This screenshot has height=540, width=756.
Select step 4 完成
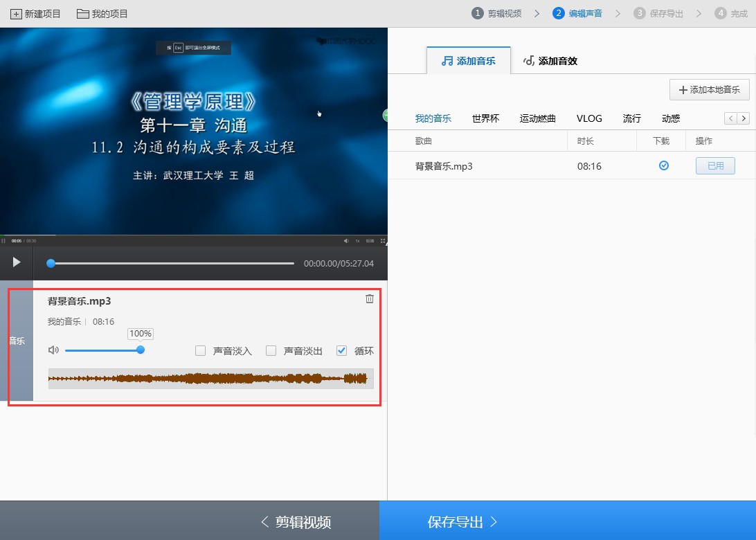point(731,14)
